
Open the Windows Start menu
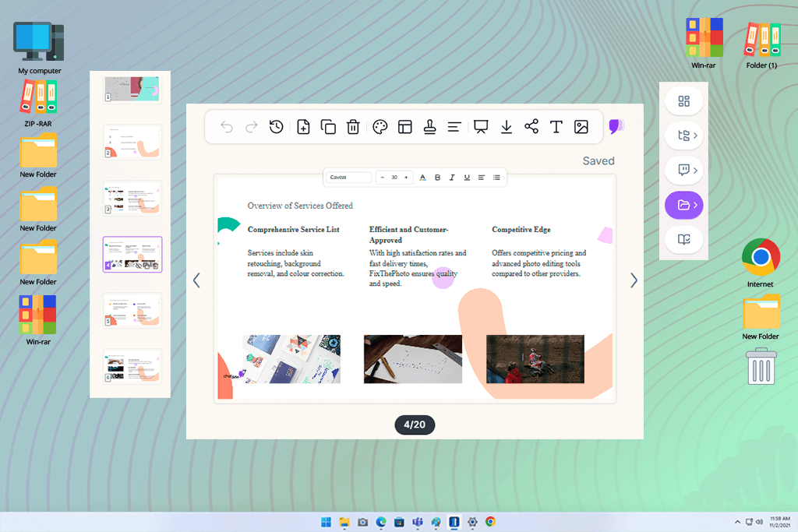(x=327, y=522)
